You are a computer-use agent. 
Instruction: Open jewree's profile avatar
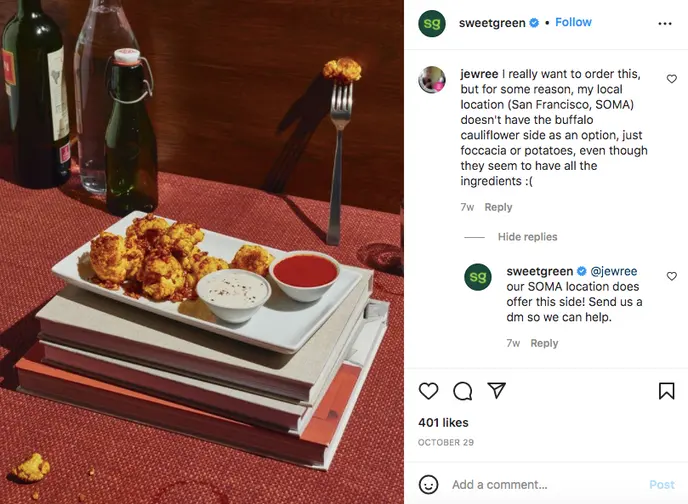[432, 79]
